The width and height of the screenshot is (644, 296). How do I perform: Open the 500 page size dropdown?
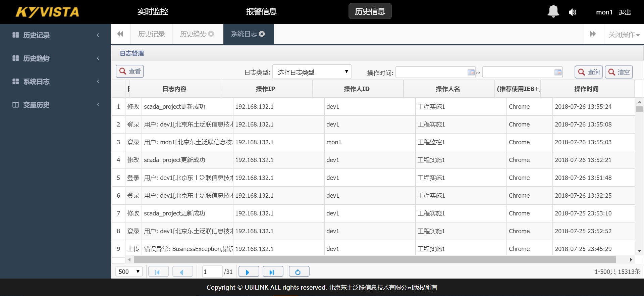129,272
